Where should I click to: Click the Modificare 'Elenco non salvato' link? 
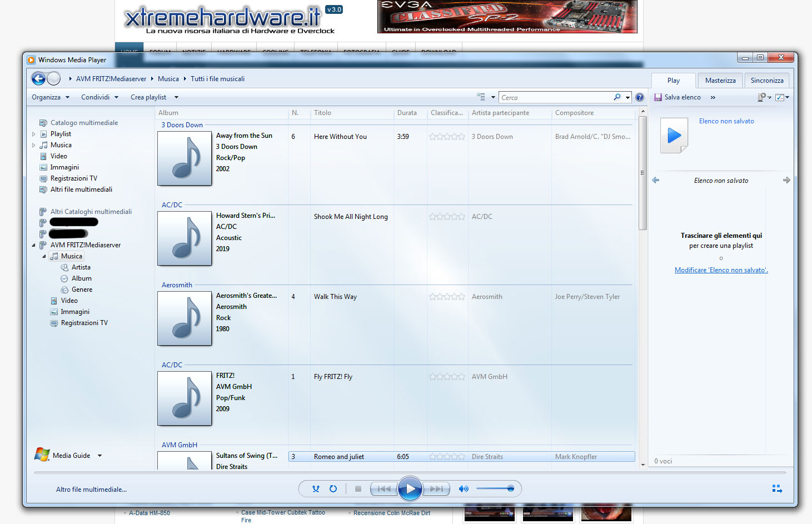721,270
